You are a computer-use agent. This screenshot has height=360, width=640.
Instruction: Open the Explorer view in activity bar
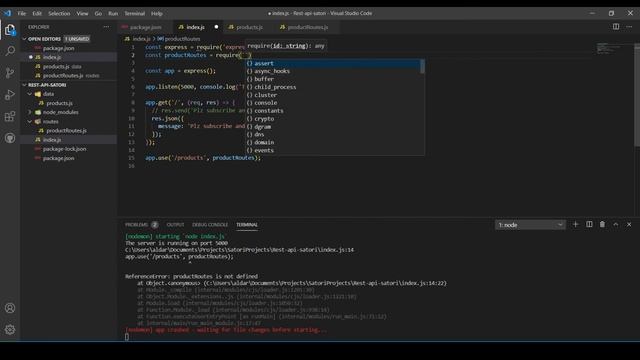click(10, 30)
